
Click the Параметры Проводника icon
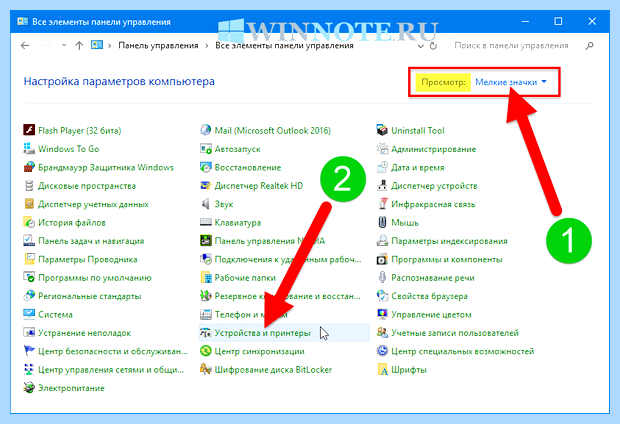coord(29,259)
